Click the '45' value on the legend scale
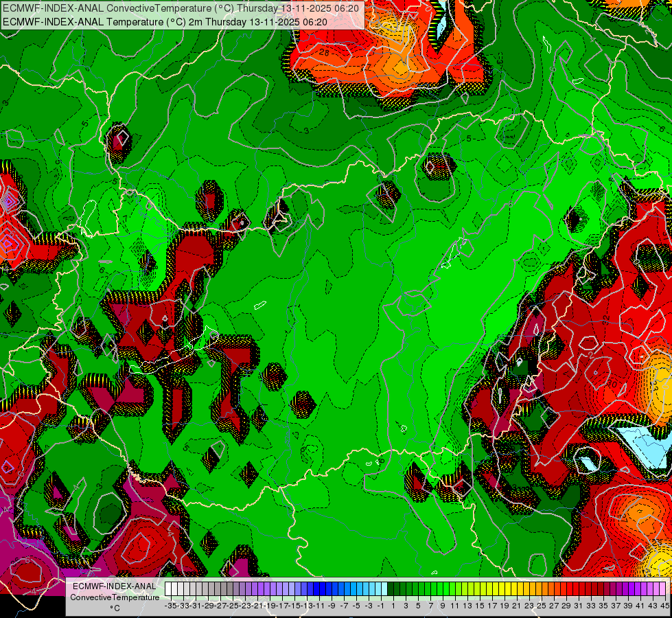672x618 pixels. coord(664,606)
